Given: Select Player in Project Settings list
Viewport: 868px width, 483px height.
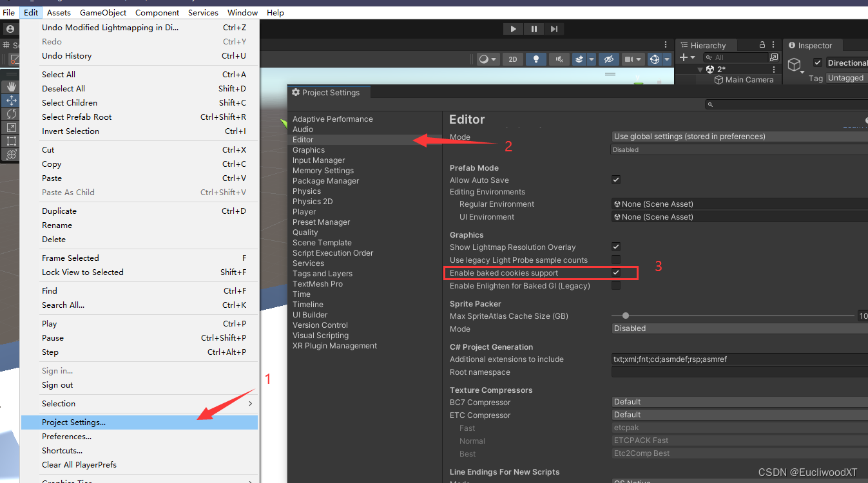Looking at the screenshot, I should pos(304,211).
